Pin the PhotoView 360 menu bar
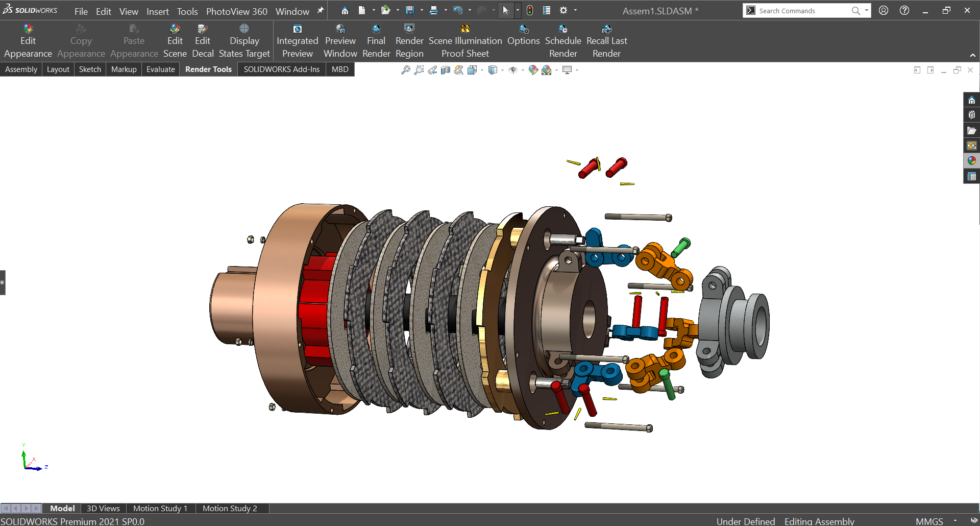Screen dimensions: 980x526 coord(320,10)
